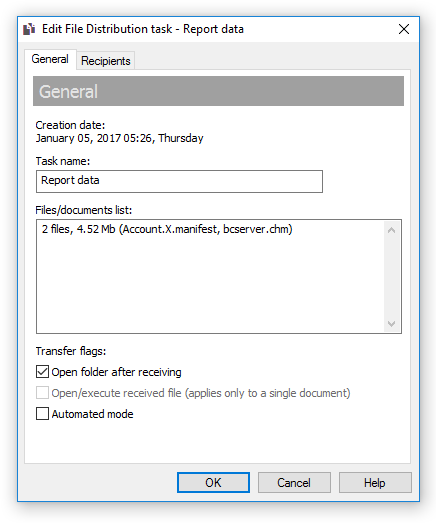This screenshot has height=523, width=436.
Task: Click the files list scroll up arrow
Action: pos(392,230)
